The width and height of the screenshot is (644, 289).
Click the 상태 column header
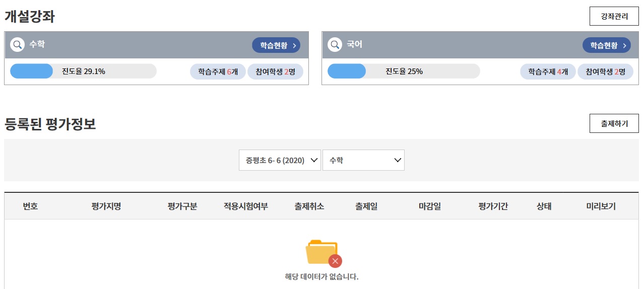544,206
